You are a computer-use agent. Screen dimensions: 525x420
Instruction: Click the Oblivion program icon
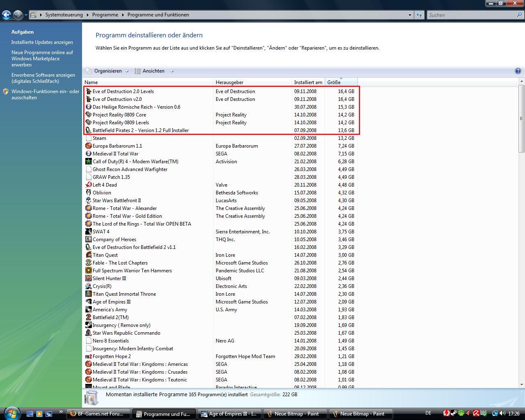point(88,193)
